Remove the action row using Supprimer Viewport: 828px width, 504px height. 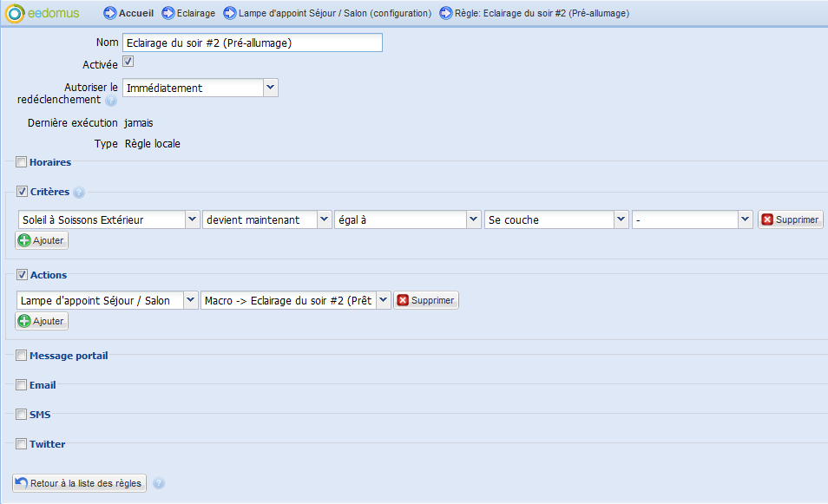[426, 300]
